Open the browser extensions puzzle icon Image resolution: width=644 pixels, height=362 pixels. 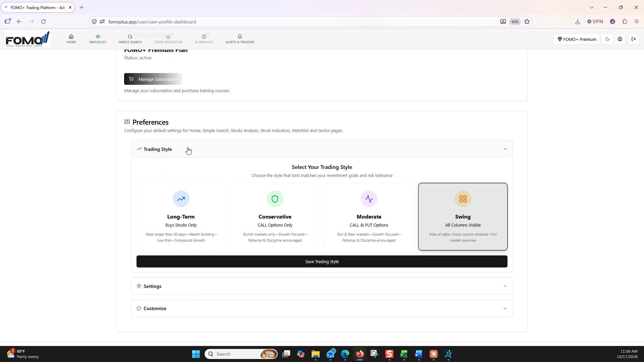coord(625,21)
